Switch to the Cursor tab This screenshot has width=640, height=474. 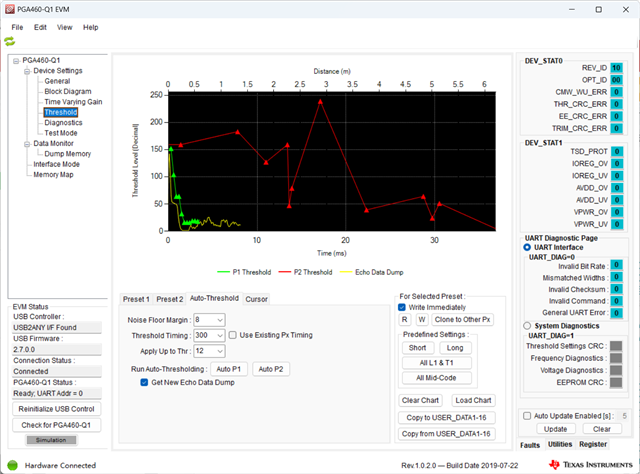point(256,299)
